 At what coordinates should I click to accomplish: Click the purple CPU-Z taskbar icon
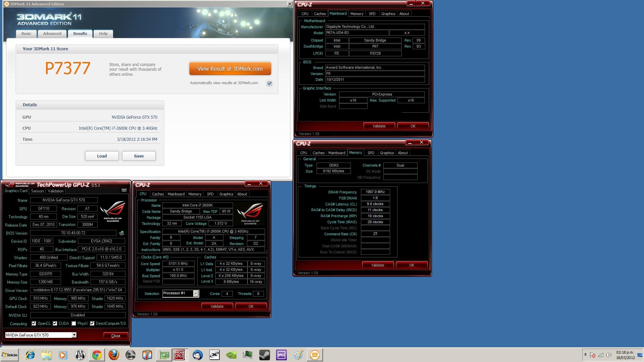point(281,355)
